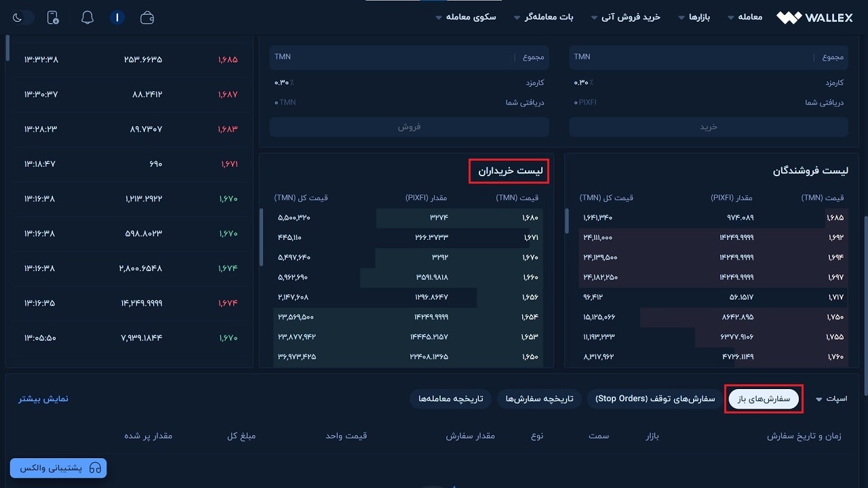Switch to تاریخچه معامله‌ها tab
The width and height of the screenshot is (868, 488).
pos(450,399)
